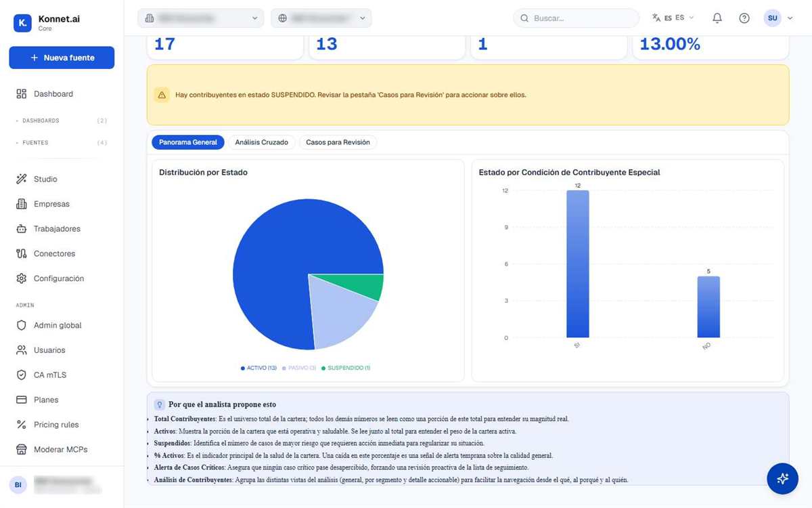812x508 pixels.
Task: Switch to Casos para Revisión tab
Action: 338,142
